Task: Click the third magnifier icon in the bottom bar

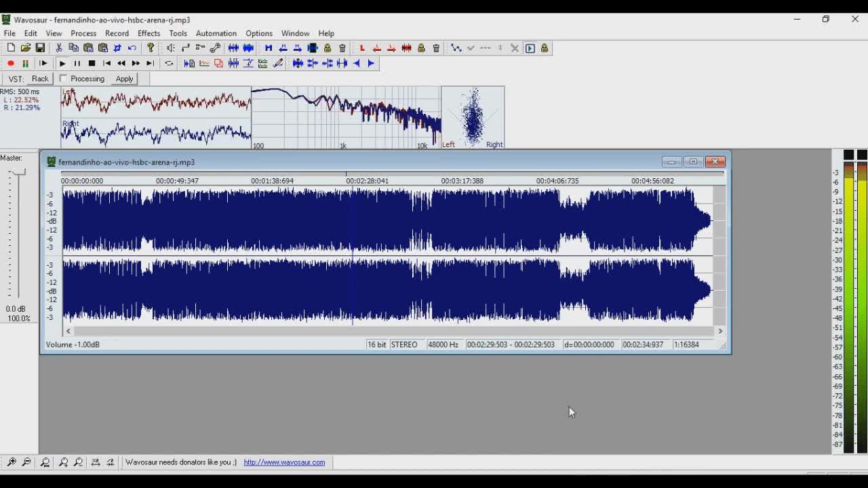Action: [45, 462]
